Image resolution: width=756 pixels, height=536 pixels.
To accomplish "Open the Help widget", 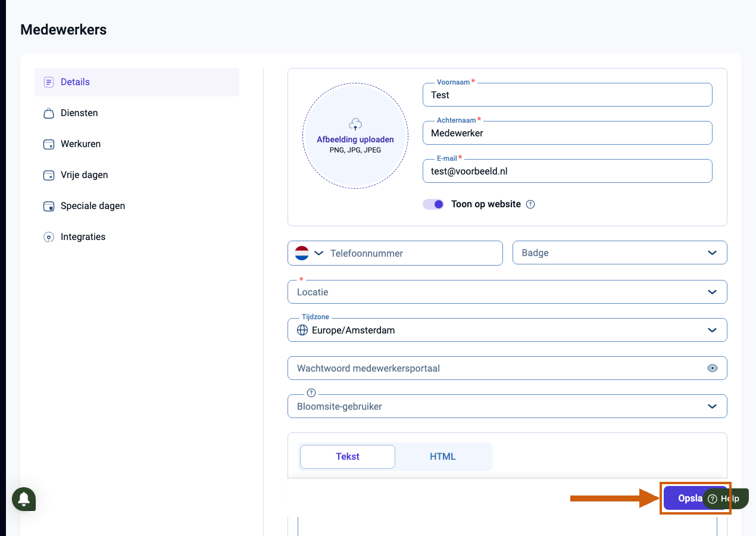I will pyautogui.click(x=724, y=499).
